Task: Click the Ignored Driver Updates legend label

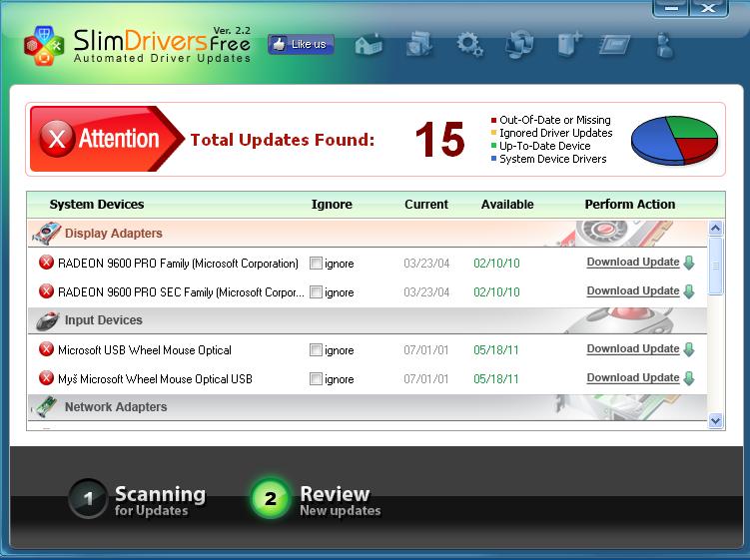Action: pos(556,133)
